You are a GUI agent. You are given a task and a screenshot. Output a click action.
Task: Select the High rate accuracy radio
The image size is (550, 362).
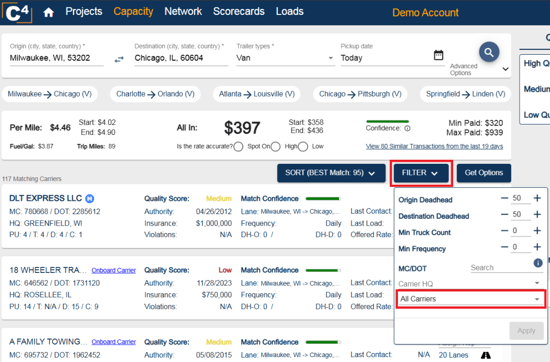pyautogui.click(x=276, y=147)
